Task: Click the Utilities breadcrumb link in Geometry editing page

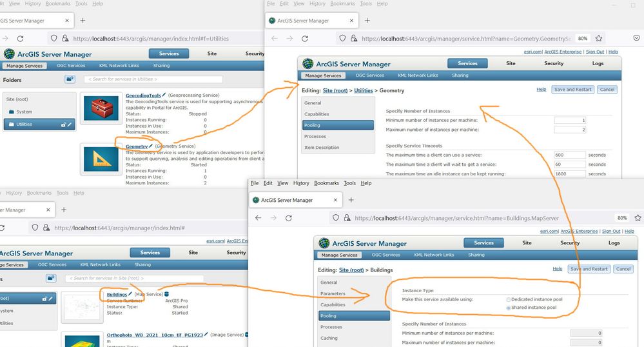Action: coord(364,90)
